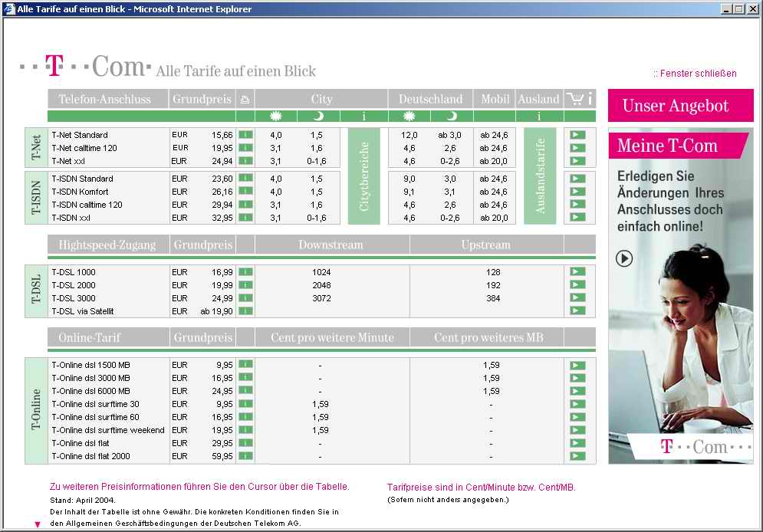Click green arrow for T-ISDN Komfort row
Image resolution: width=763 pixels, height=532 pixels.
click(x=577, y=192)
